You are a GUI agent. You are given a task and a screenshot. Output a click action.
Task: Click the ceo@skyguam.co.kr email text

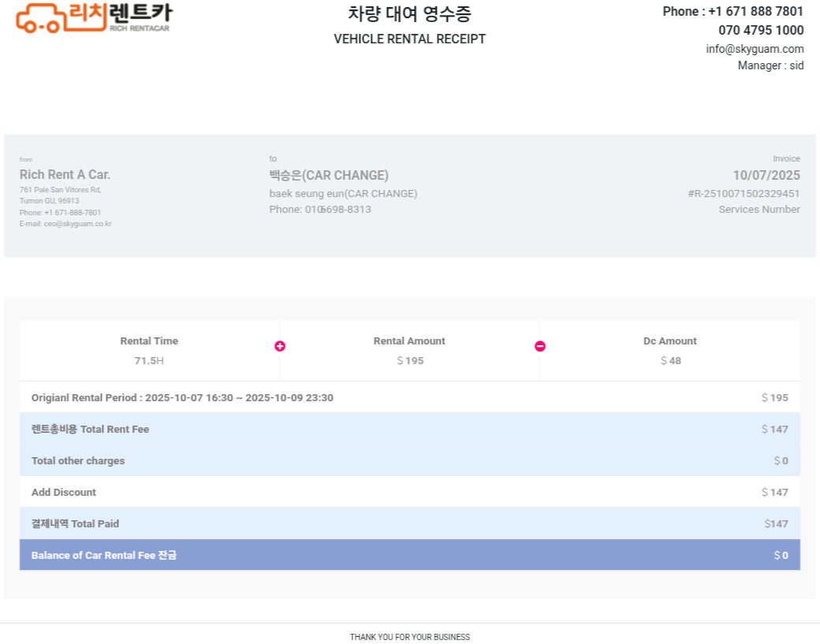pos(77,224)
